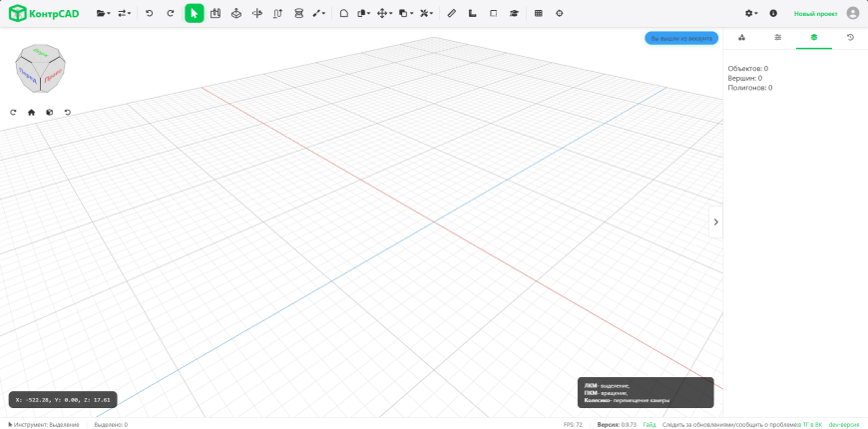The width and height of the screenshot is (868, 429).
Task: Rotate view clockwise under view cube
Action: (x=13, y=113)
